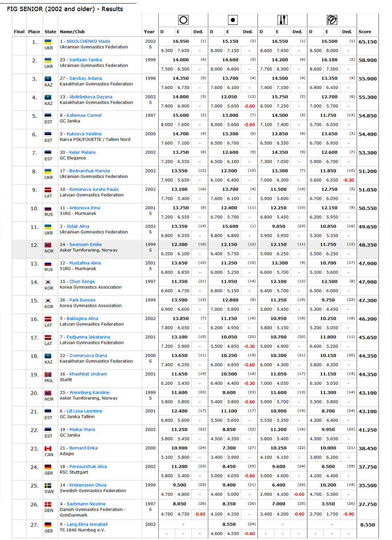Click club name RSC Stuttgart
This screenshot has width=392, height=540.
(74, 473)
